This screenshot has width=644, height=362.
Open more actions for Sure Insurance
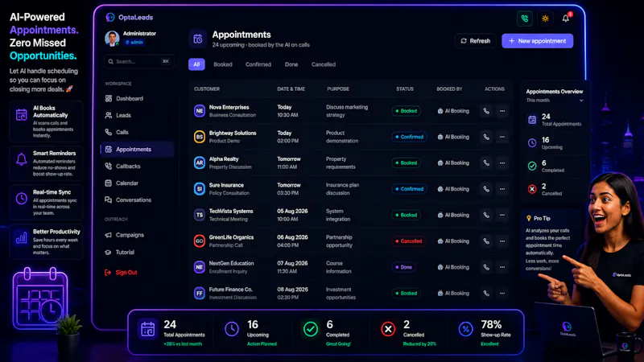click(502, 189)
